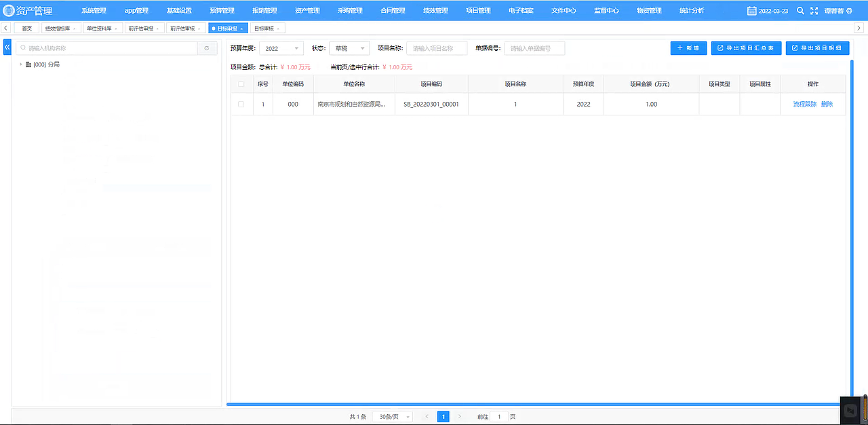Select all rows header checkbox
Viewport: 868px width, 425px height.
tap(241, 84)
